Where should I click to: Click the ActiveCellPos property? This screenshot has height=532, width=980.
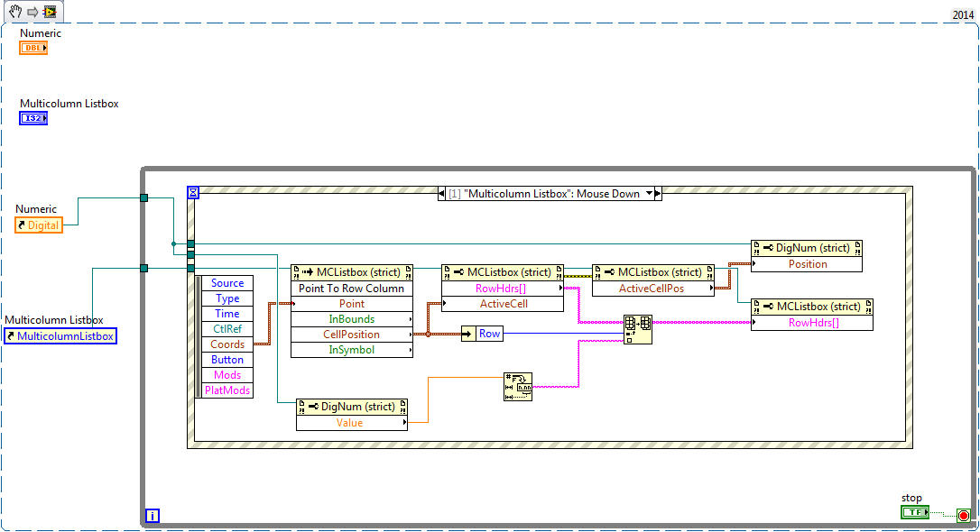(652, 289)
